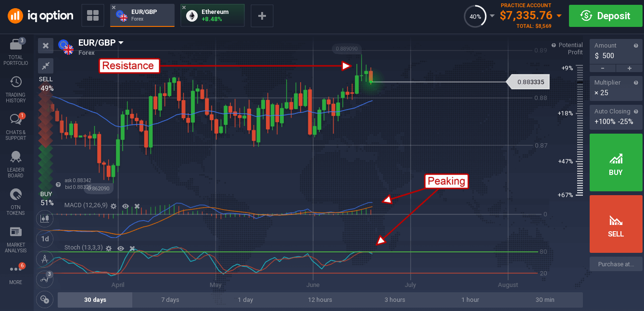This screenshot has width=644, height=311.
Task: Select the 12 hours timeframe
Action: [320, 299]
